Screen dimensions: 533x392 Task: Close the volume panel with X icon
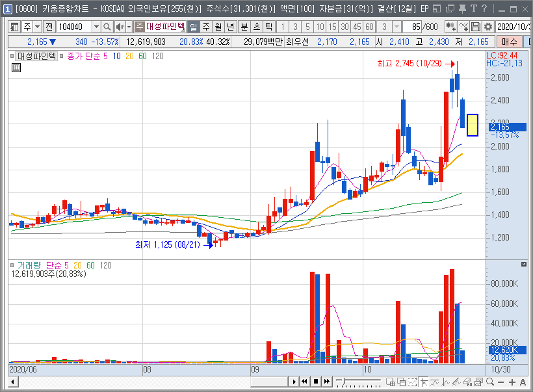(524, 264)
